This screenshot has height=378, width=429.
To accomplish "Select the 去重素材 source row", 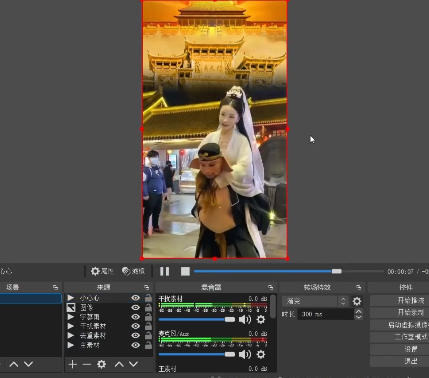I will point(109,335).
